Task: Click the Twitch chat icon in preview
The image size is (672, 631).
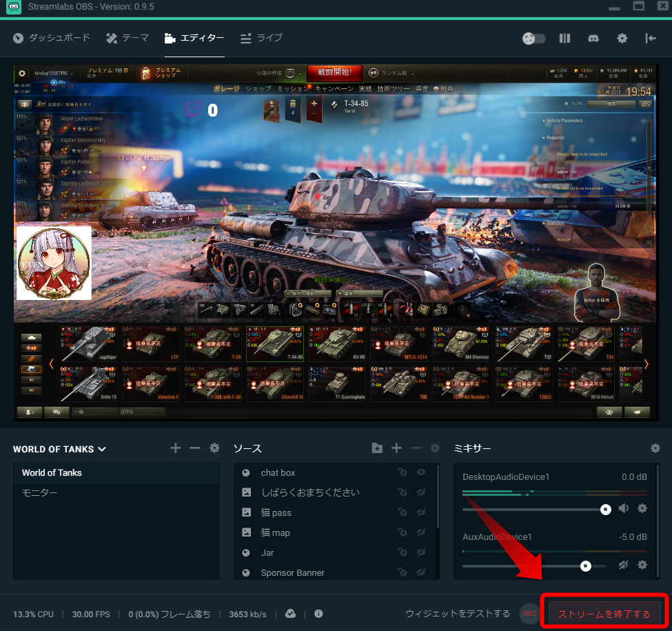Action: tap(194, 110)
